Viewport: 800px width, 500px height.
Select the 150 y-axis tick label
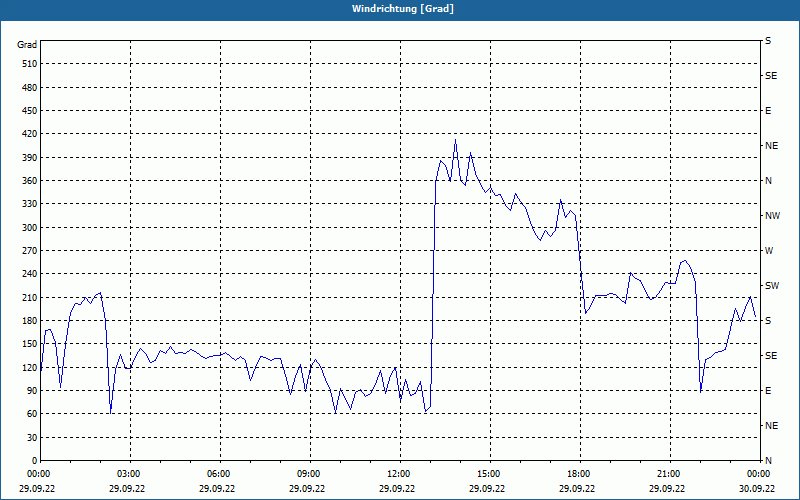pos(30,344)
